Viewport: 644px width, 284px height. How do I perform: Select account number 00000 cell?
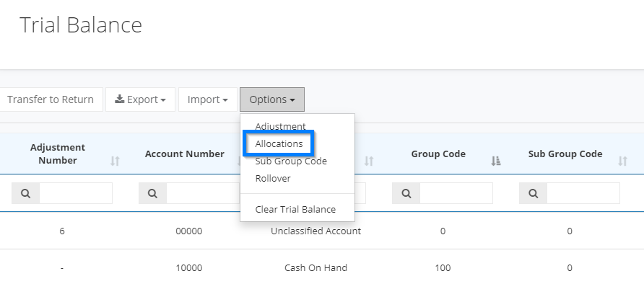[x=189, y=231]
